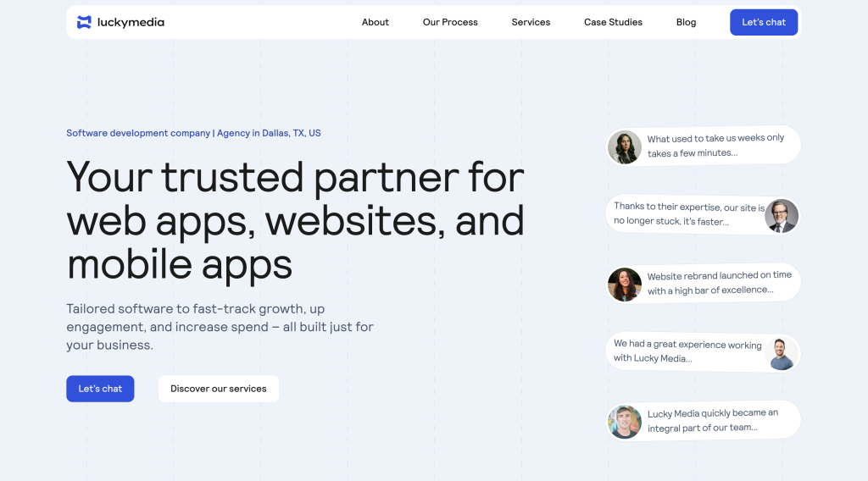This screenshot has width=868, height=481.
Task: Navigate to Case Studies
Action: pos(613,22)
